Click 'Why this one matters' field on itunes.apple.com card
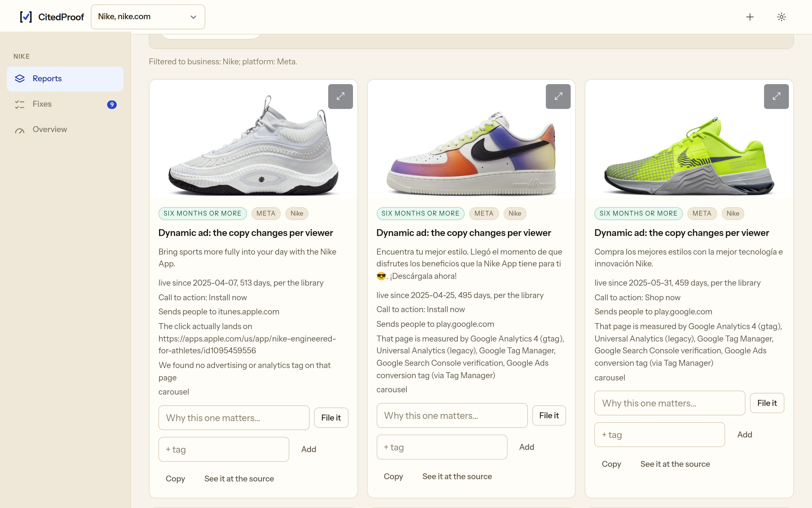Image resolution: width=812 pixels, height=508 pixels. 234,418
